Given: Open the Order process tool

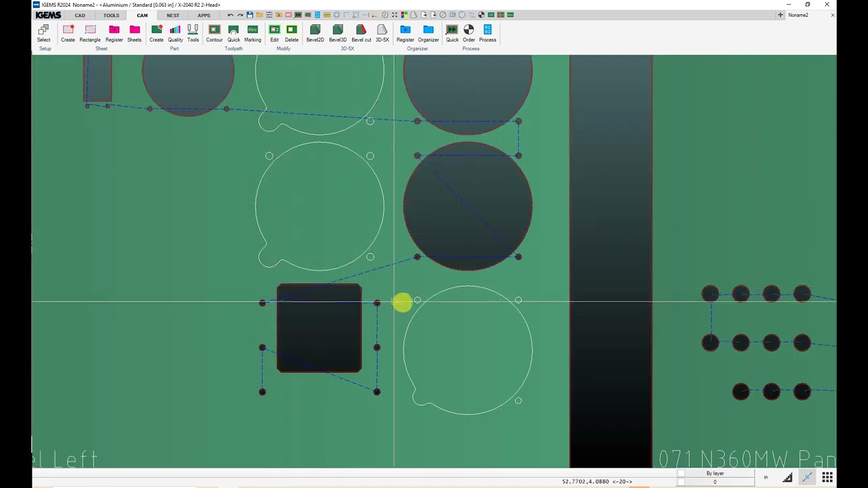Looking at the screenshot, I should point(469,33).
